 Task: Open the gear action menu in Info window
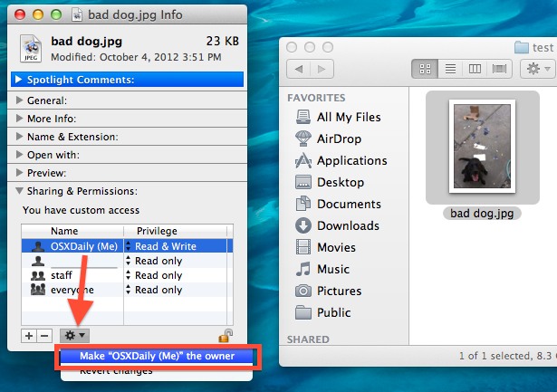[74, 335]
